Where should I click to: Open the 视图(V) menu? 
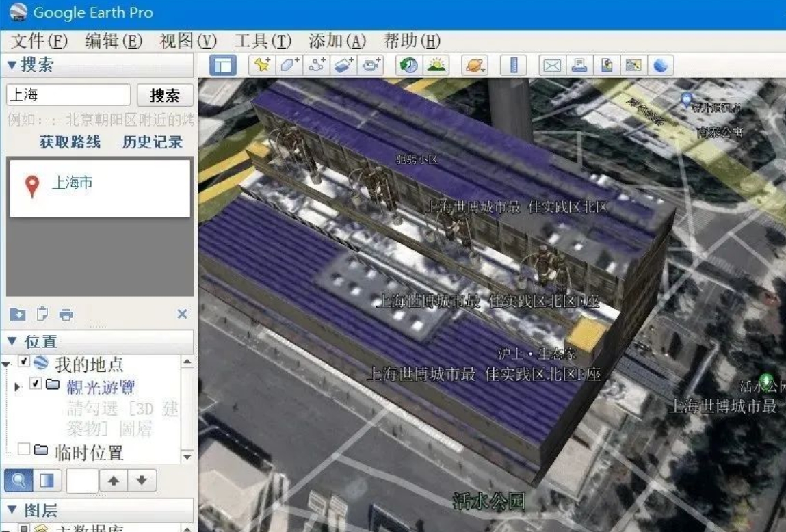[188, 41]
